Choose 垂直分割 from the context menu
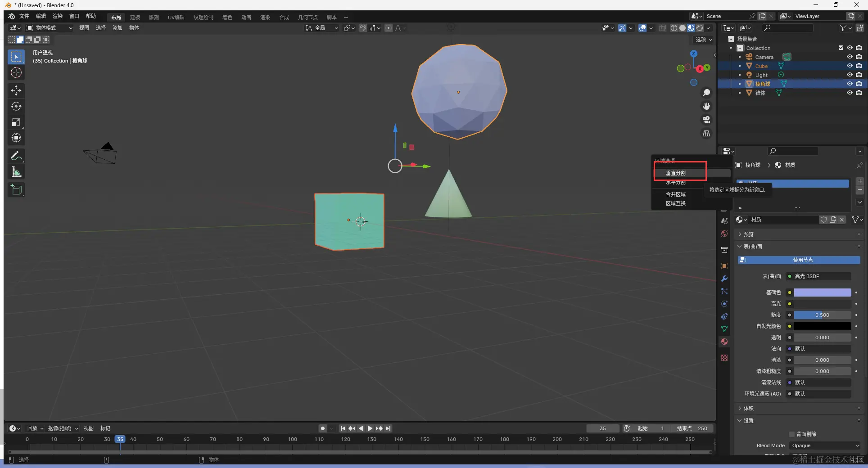This screenshot has width=868, height=468. (676, 173)
